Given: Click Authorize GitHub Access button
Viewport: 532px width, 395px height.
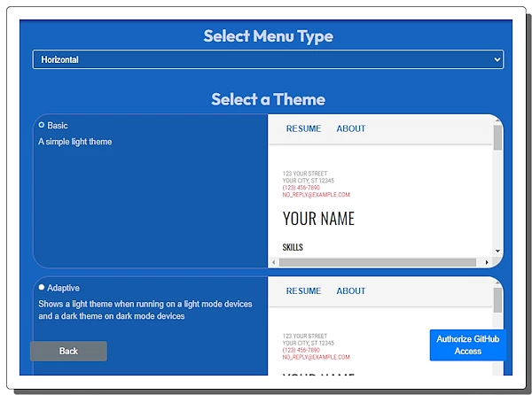Looking at the screenshot, I should click(467, 345).
